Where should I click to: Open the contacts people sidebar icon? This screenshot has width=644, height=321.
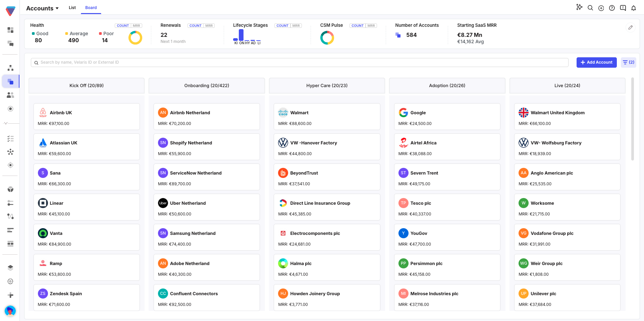(x=10, y=95)
